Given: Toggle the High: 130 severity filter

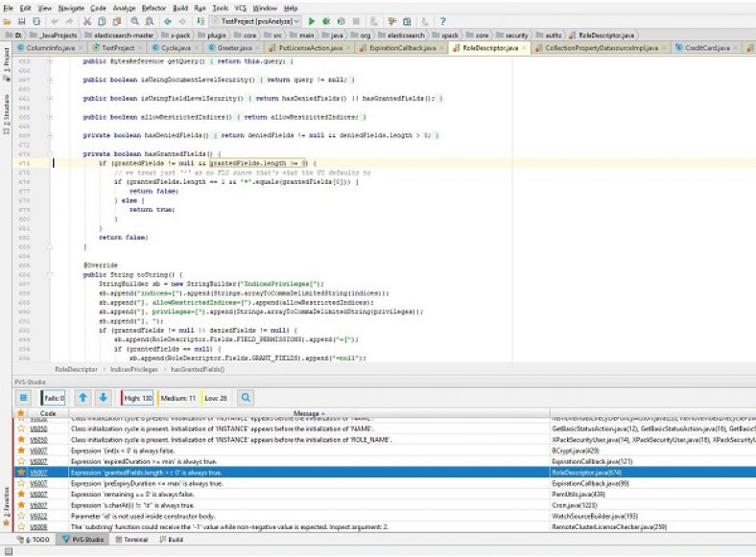Looking at the screenshot, I should [136, 397].
